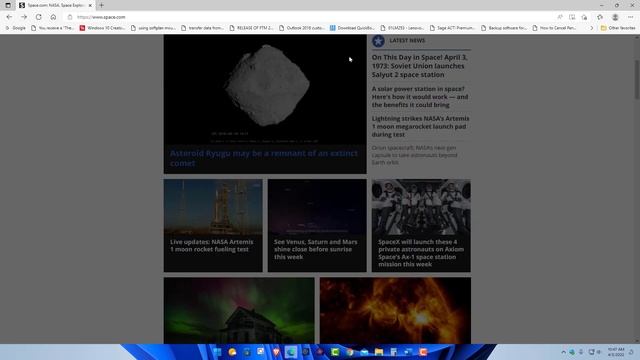Viewport: 640px width, 360px height.
Task: Open the taskbar clock and date
Action: (x=616, y=352)
